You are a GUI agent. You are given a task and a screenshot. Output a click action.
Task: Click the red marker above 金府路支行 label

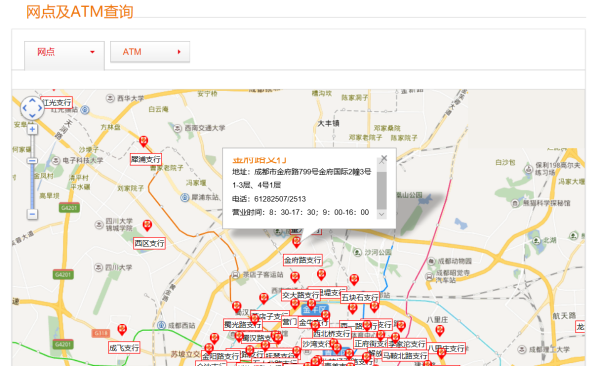tap(296, 242)
